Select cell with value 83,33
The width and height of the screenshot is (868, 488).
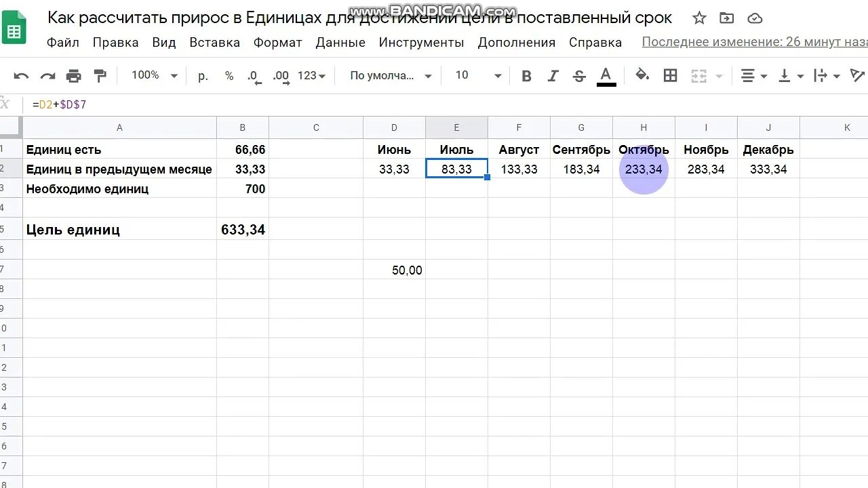tap(456, 169)
